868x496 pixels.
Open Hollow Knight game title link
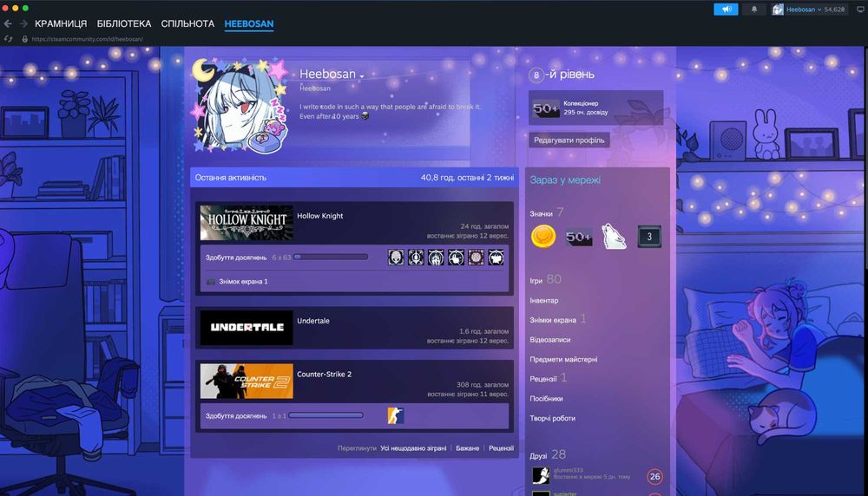(x=320, y=216)
